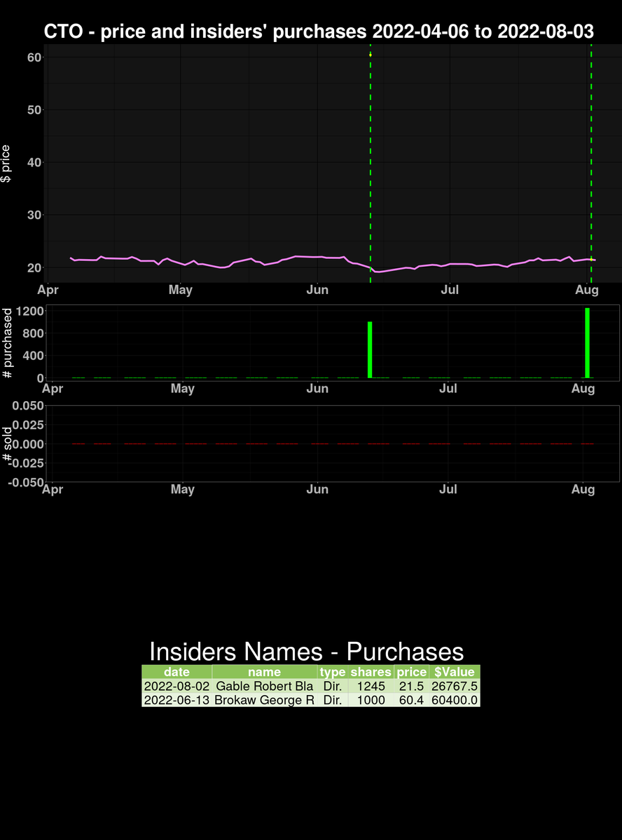This screenshot has height=840, width=622.
Task: Click the '400' tick on purchased axis
Action: coord(32,356)
